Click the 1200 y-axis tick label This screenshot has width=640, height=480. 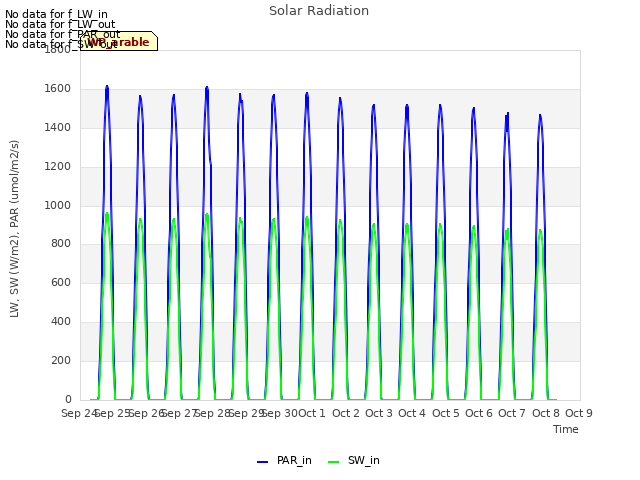point(58,167)
